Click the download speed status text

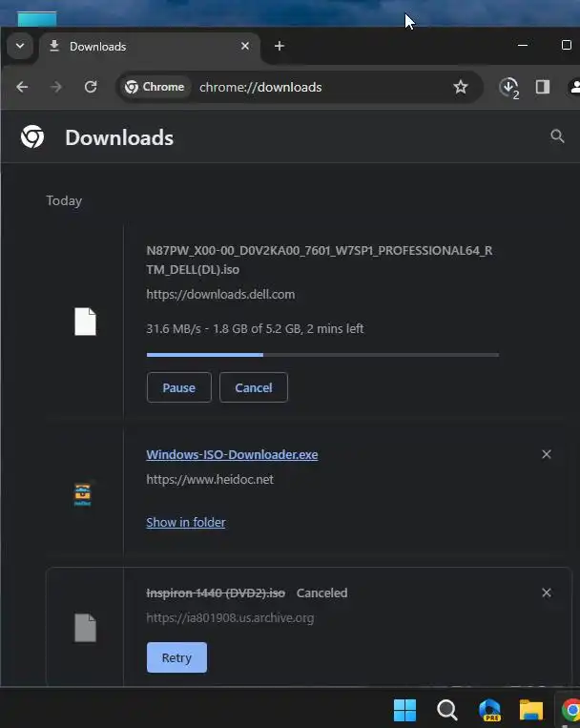point(255,329)
